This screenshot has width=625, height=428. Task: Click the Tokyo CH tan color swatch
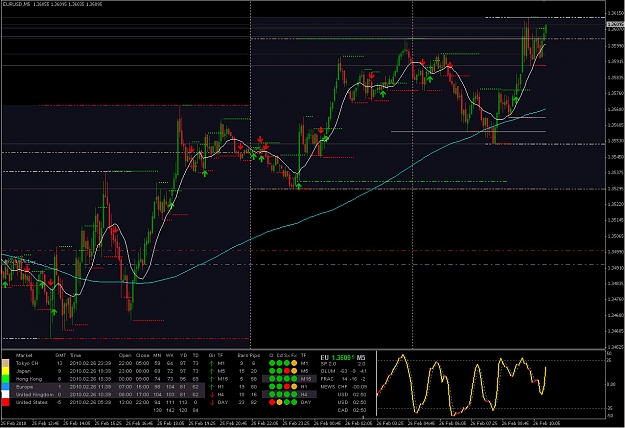tap(5, 363)
